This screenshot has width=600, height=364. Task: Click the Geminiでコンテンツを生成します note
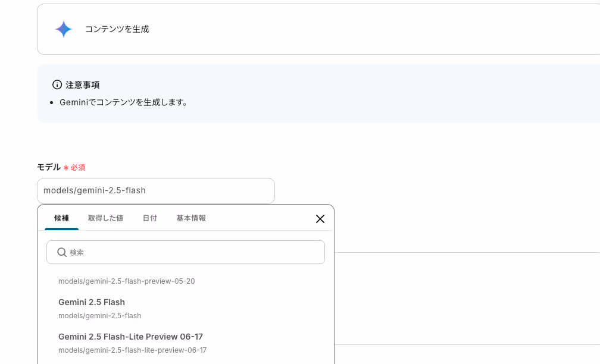click(x=124, y=102)
